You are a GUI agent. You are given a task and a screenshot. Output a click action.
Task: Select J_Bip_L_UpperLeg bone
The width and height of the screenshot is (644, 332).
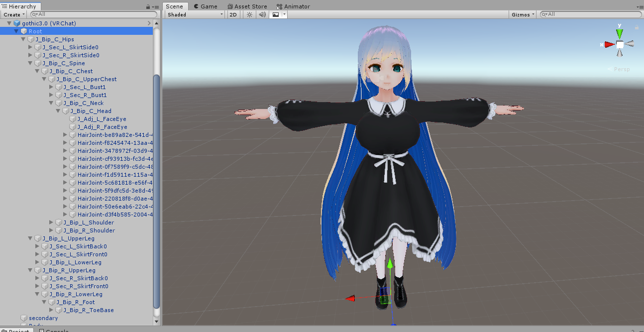click(x=69, y=238)
